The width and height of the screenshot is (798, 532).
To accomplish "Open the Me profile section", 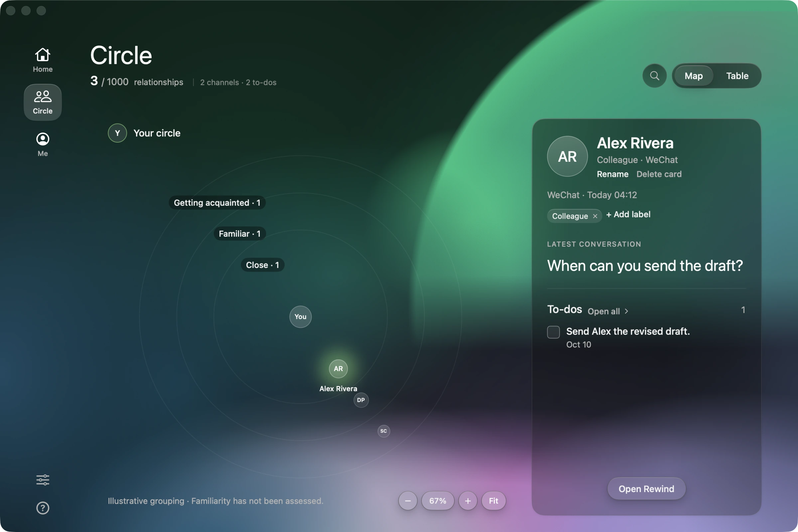I will point(43,145).
